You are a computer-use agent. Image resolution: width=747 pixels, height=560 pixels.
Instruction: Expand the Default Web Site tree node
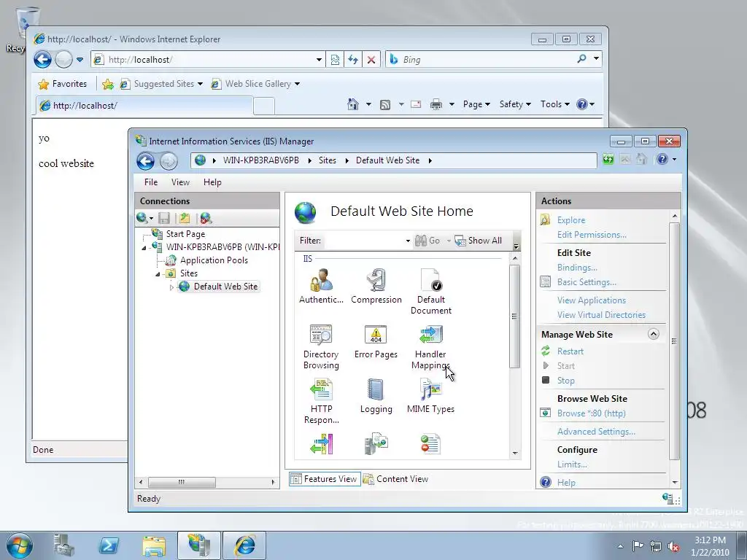(171, 287)
